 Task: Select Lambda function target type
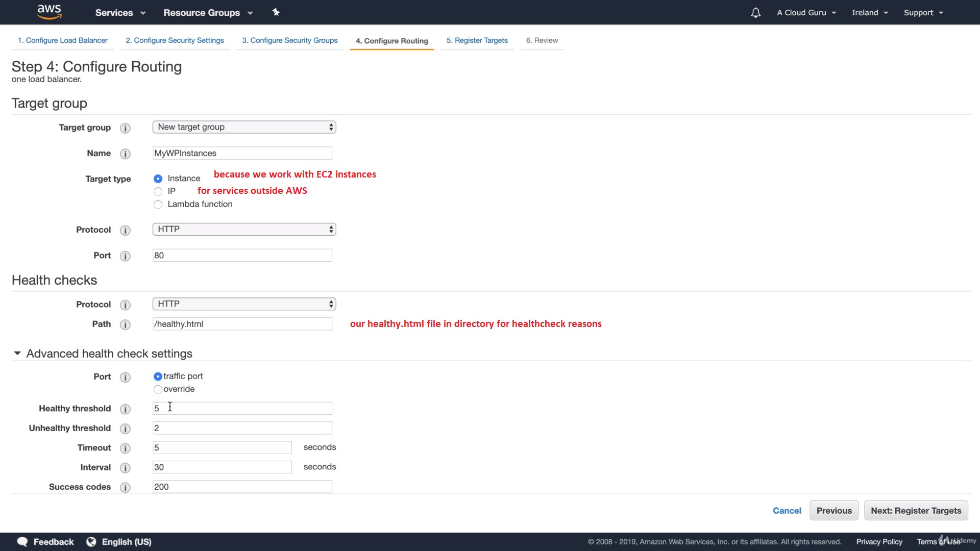(158, 205)
